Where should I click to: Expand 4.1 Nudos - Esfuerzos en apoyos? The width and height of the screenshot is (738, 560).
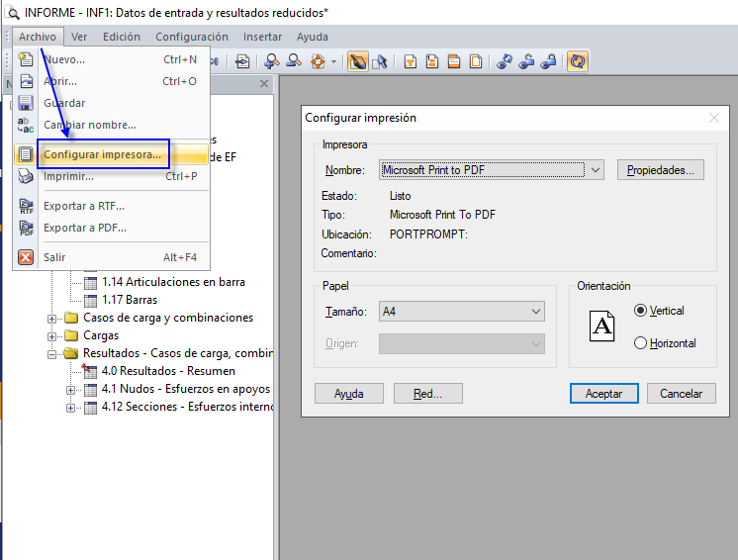coord(70,390)
